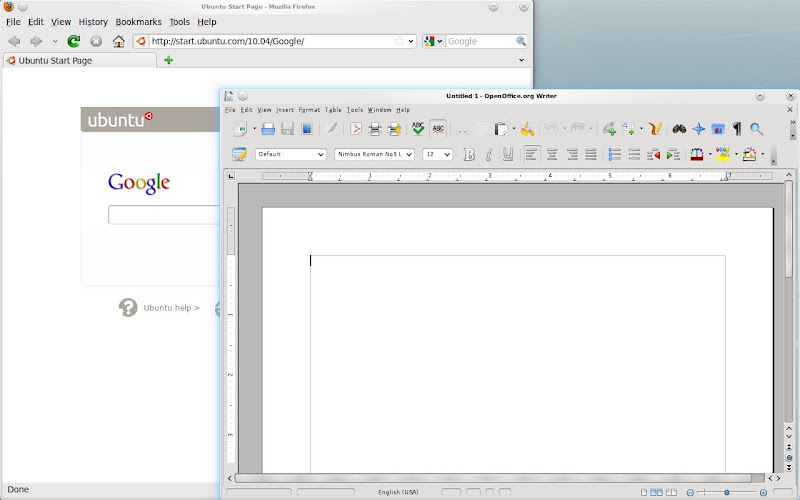Apply Highlighting color icon
Screen dimensions: 800x500
pos(723,154)
